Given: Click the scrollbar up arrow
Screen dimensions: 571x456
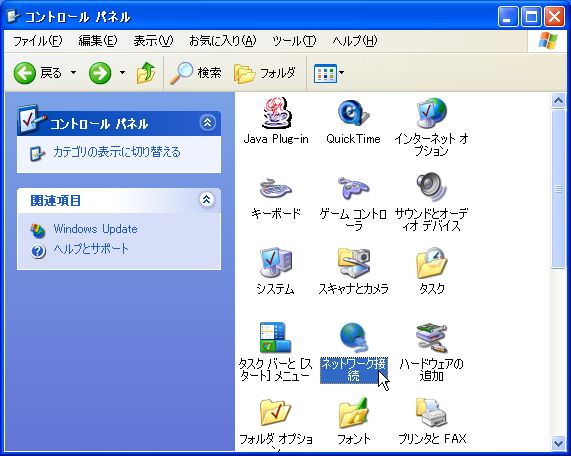Looking at the screenshot, I should 559,101.
